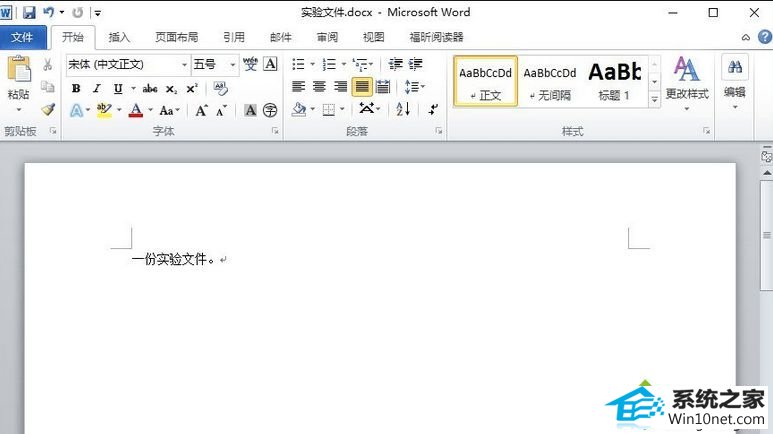Expand the Paste options arrow under 粘贴

[x=19, y=109]
